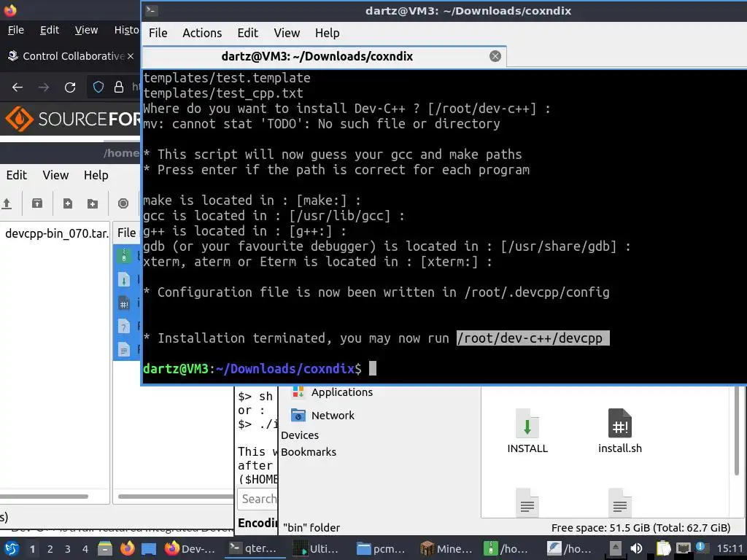The width and height of the screenshot is (747, 560).
Task: Open the File menu in the terminal
Action: (158, 33)
